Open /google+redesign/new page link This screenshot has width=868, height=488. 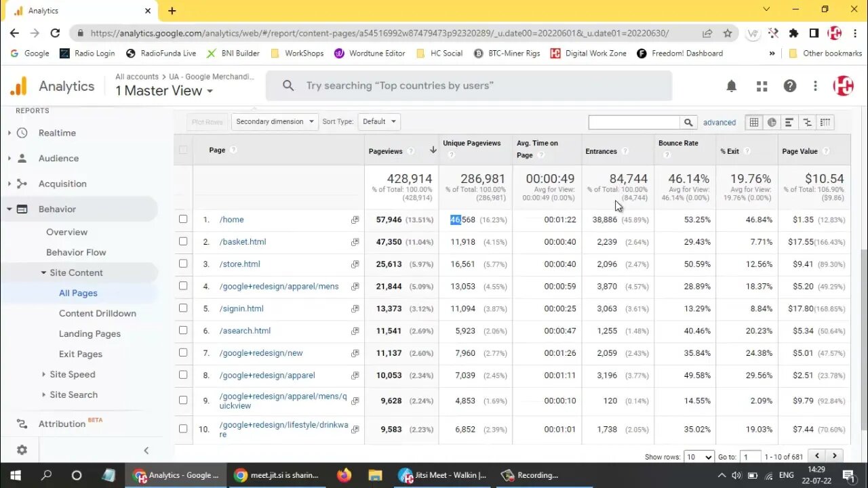[261, 353]
